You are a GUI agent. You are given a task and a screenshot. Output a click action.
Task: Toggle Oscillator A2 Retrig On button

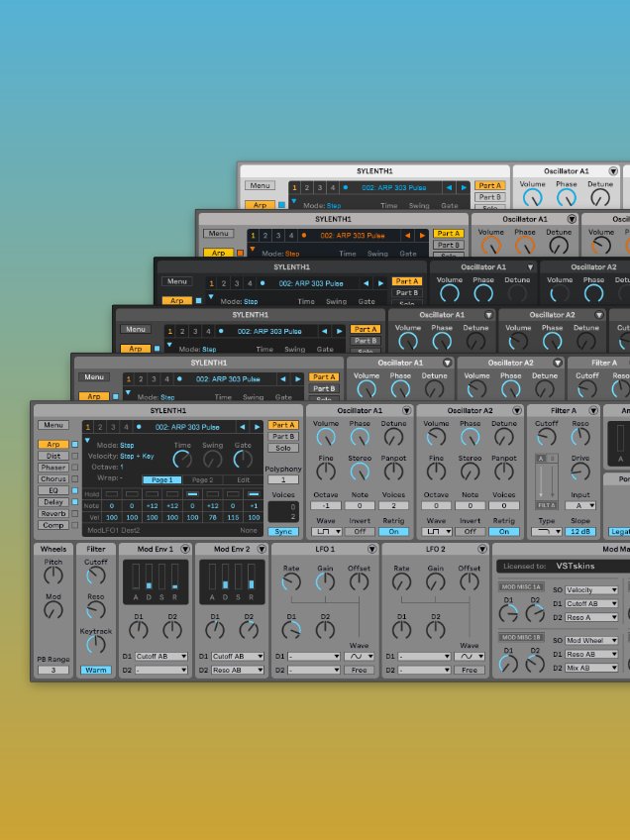[503, 531]
